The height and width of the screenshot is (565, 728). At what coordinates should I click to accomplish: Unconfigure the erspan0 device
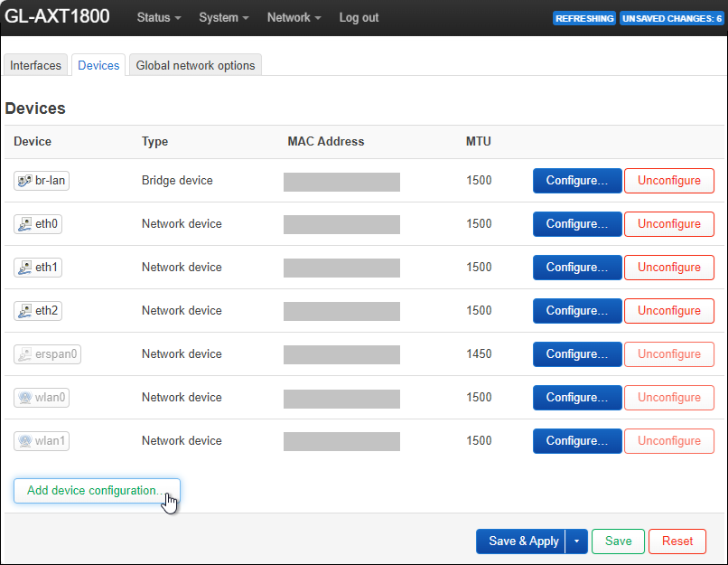(x=669, y=354)
